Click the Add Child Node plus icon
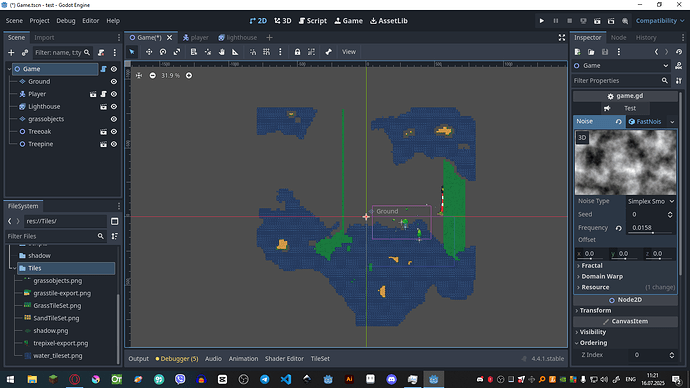This screenshot has height=388, width=690. coord(11,53)
